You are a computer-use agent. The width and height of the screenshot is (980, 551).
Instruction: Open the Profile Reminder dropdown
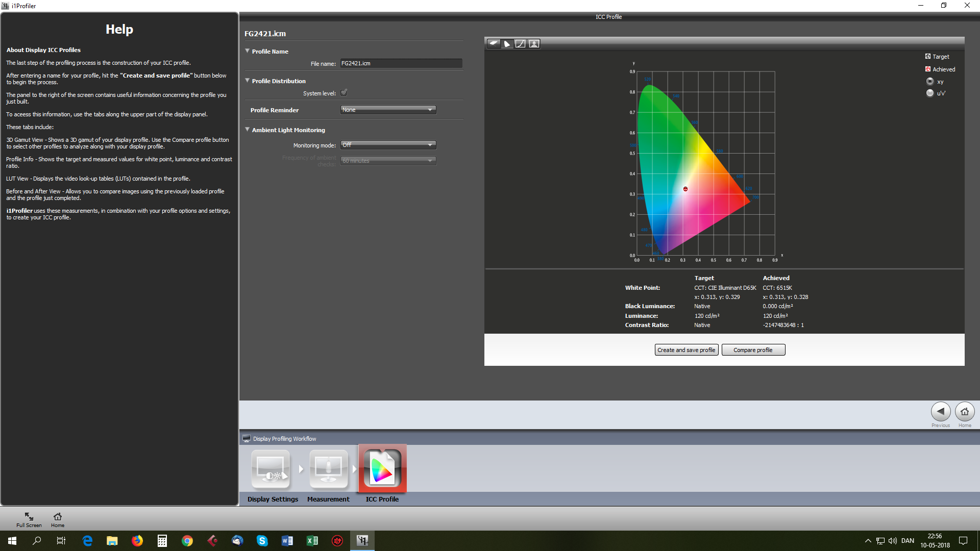tap(388, 110)
